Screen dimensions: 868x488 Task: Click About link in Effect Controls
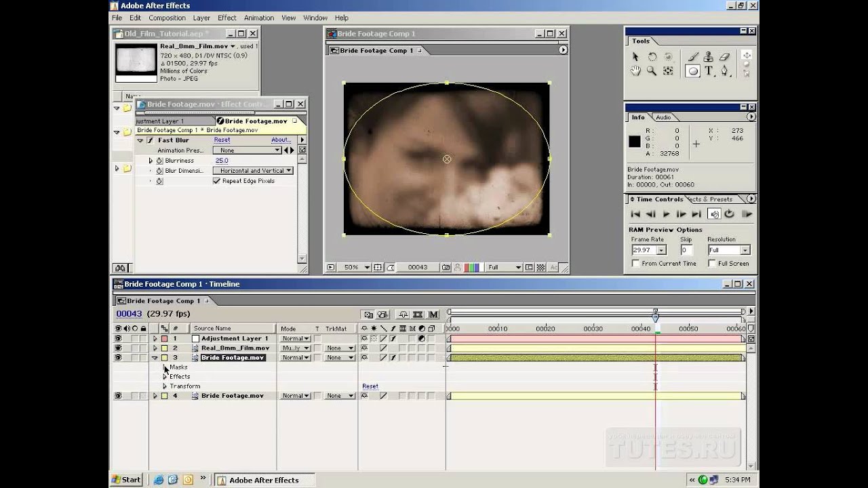pos(281,140)
